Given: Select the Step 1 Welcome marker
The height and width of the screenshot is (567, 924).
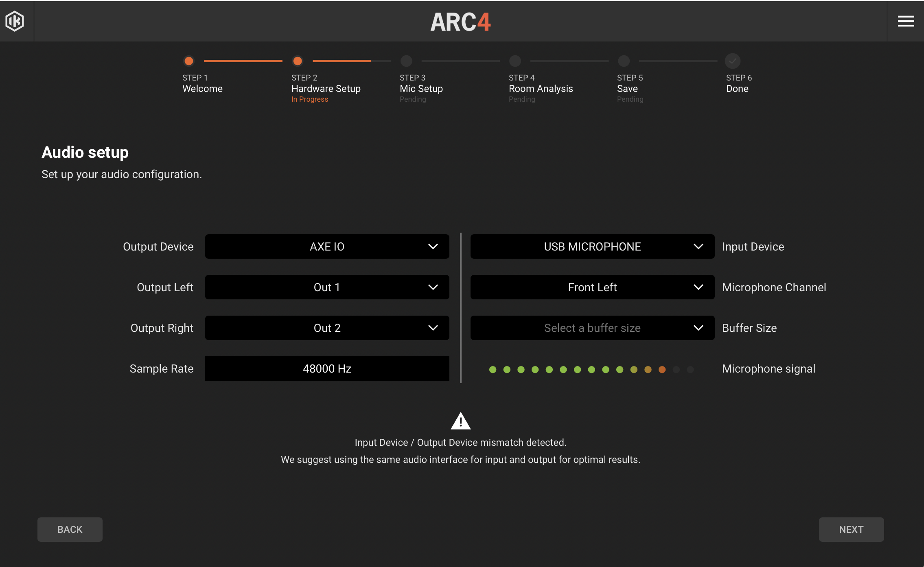Looking at the screenshot, I should pyautogui.click(x=189, y=61).
